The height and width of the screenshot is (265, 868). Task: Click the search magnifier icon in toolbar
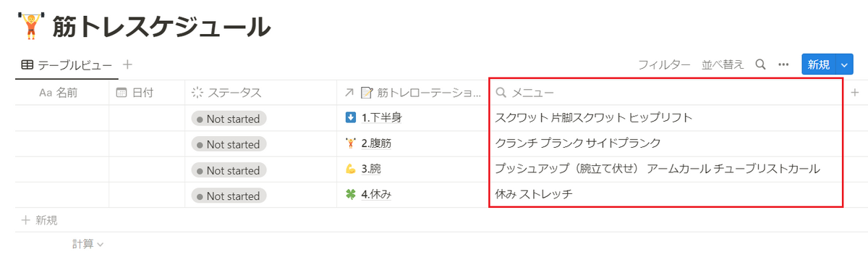tap(760, 64)
